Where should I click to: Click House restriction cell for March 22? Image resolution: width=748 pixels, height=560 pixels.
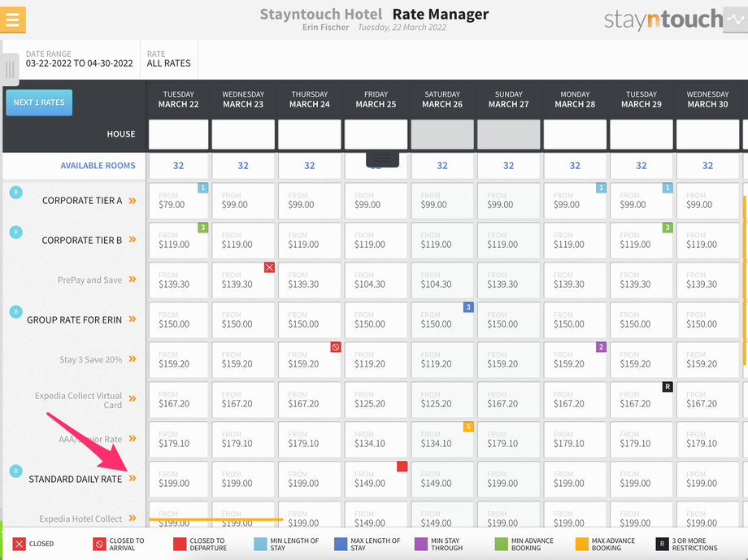pyautogui.click(x=178, y=135)
